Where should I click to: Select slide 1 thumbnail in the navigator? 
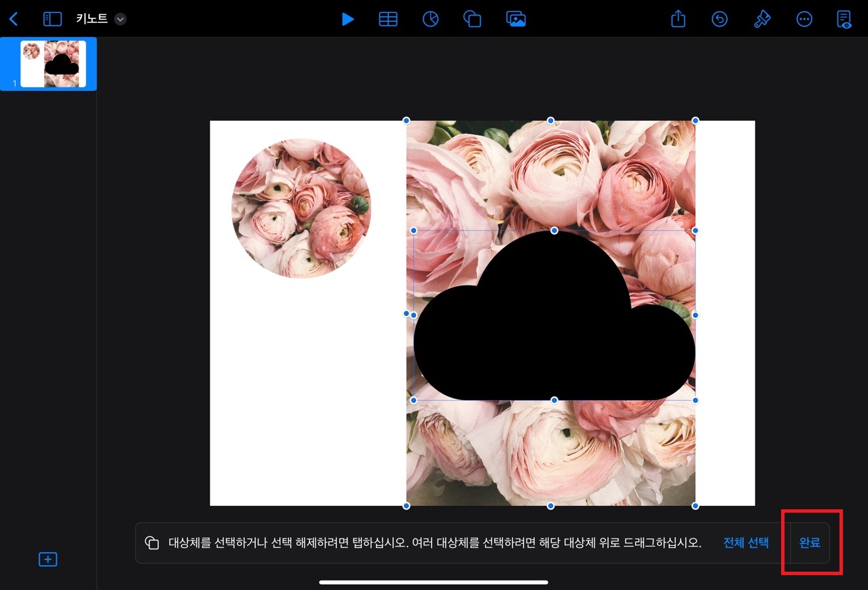click(53, 64)
